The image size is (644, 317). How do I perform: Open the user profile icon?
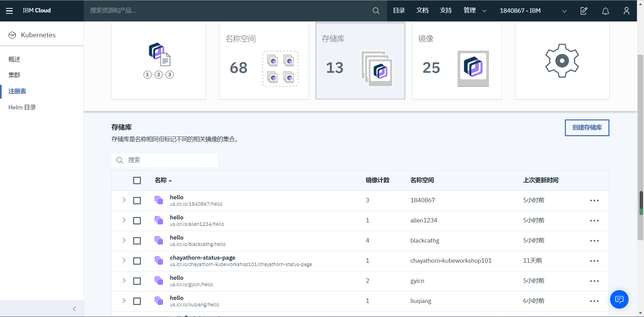pyautogui.click(x=627, y=11)
